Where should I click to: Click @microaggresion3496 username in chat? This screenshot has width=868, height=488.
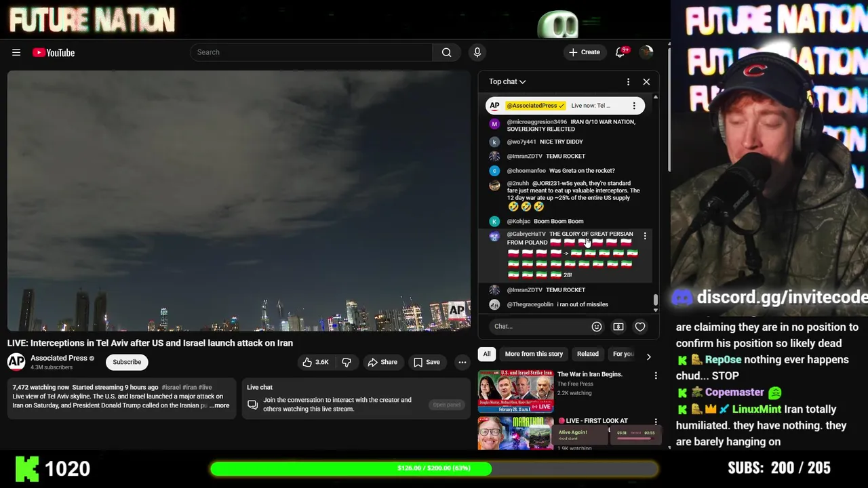pos(537,122)
